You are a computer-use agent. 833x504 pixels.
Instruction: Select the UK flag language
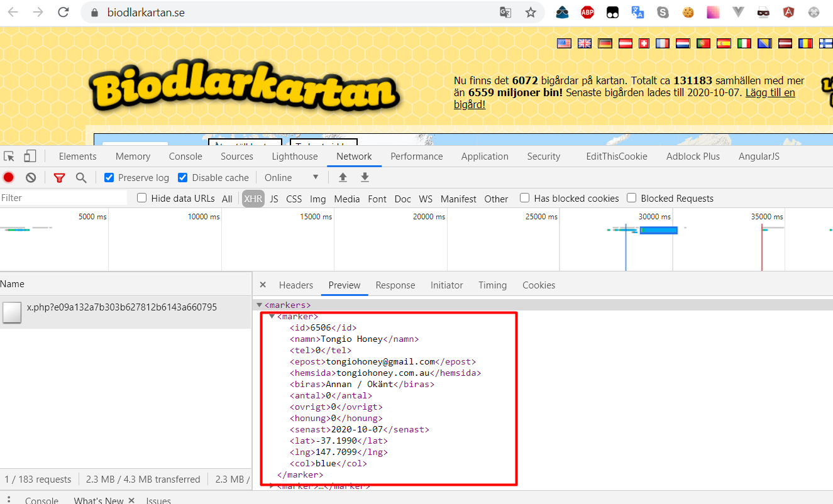[585, 43]
